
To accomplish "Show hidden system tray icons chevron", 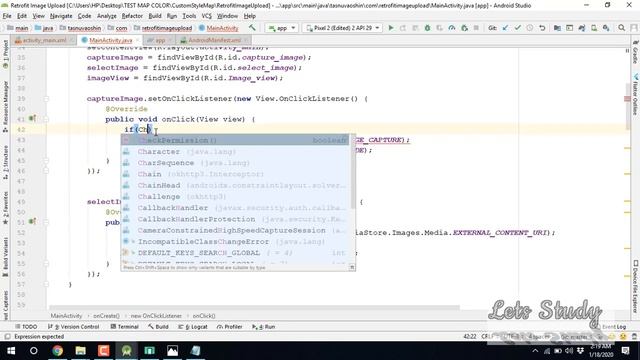I will pyautogui.click(x=535, y=351).
